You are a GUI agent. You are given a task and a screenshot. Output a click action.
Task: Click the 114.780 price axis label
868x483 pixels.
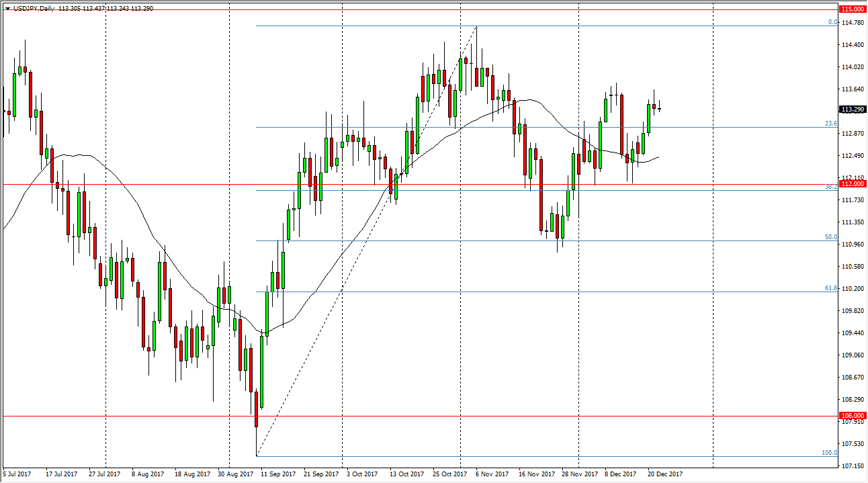(853, 23)
